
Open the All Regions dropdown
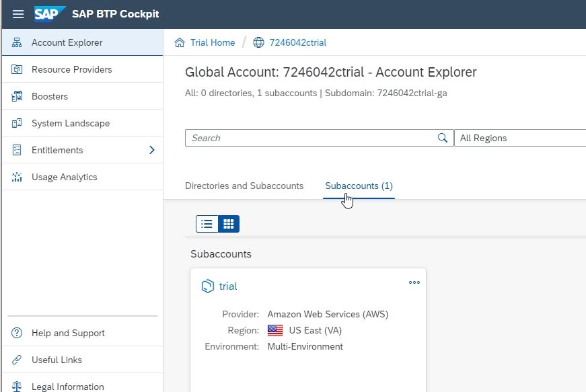(x=520, y=138)
